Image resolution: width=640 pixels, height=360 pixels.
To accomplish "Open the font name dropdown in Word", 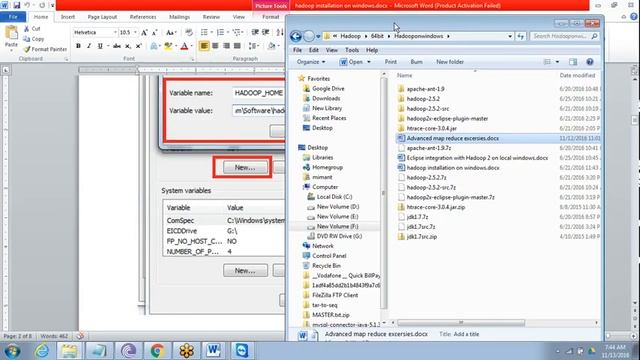I will point(115,32).
